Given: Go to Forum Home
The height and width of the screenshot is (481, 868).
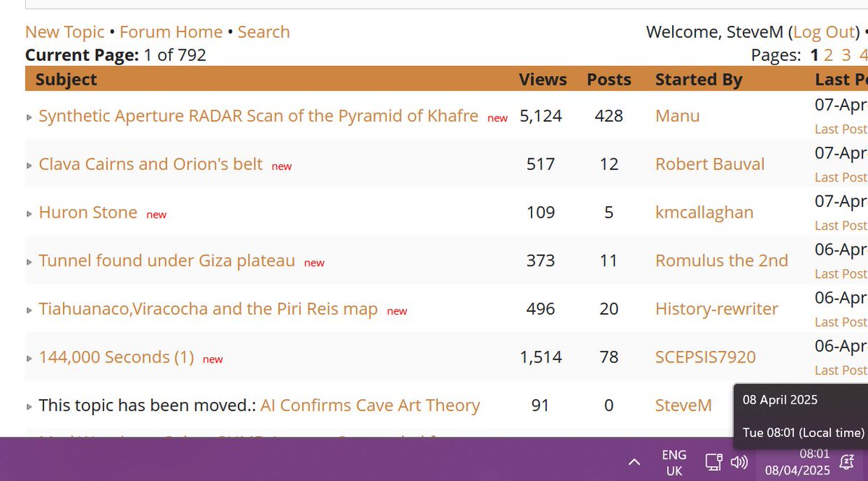Looking at the screenshot, I should point(171,32).
